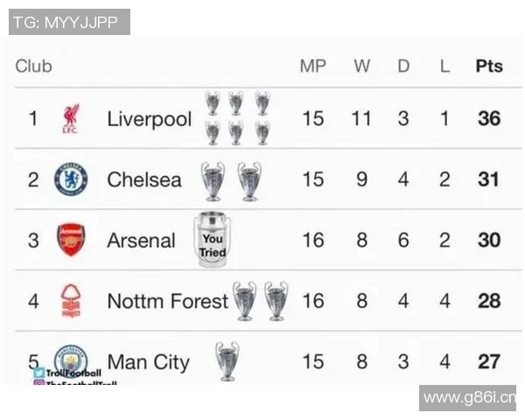
Task: Click the "You Tried" trophy
Action: pyautogui.click(x=212, y=239)
